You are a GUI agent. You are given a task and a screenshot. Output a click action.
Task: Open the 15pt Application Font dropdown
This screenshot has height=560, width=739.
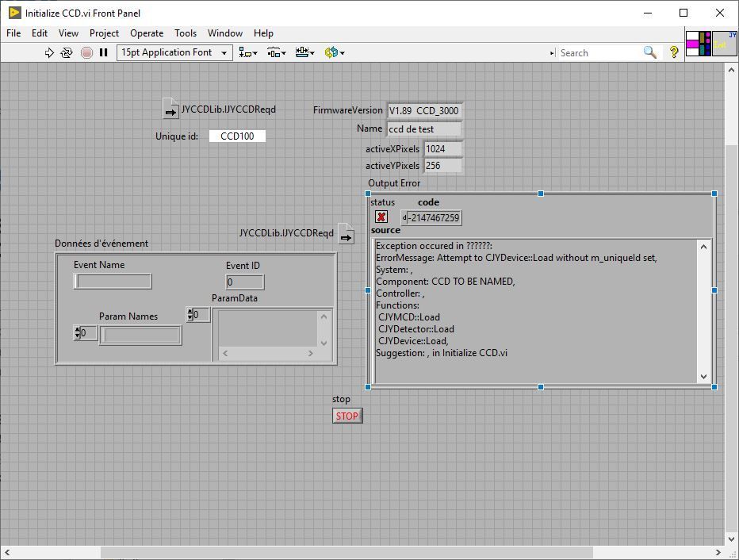174,52
